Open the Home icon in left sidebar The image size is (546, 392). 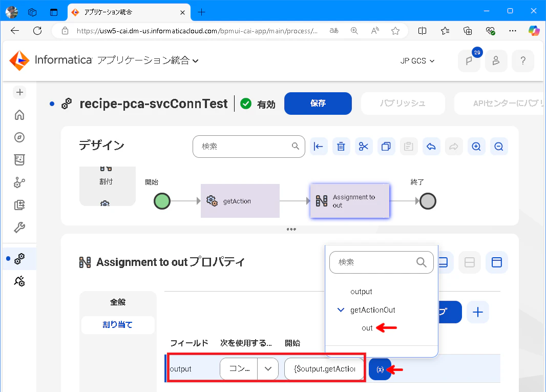19,115
